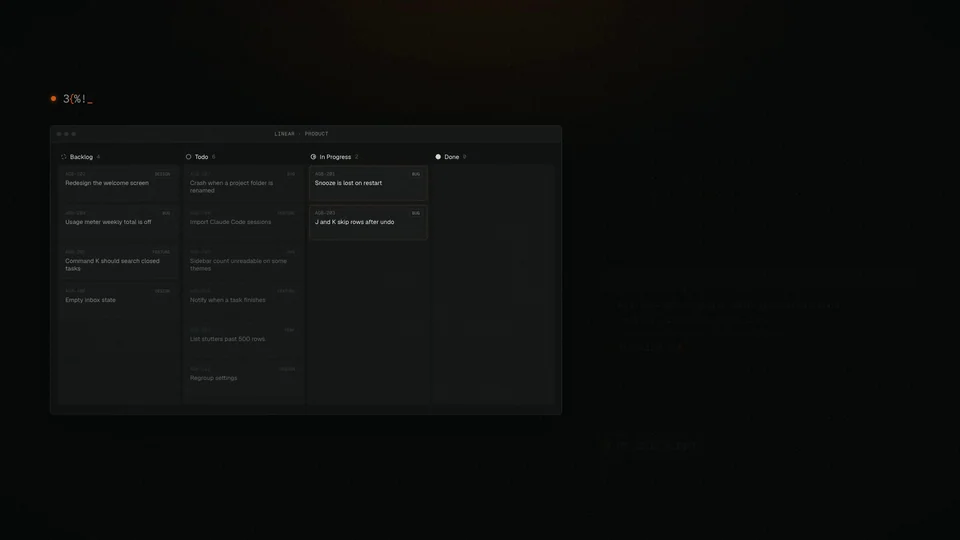Click BUG tag on J and K card

416,213
